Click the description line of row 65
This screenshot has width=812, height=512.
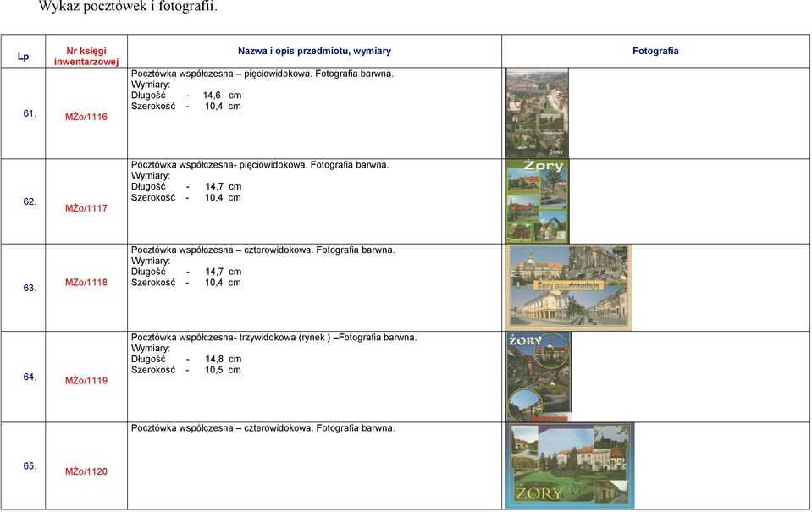coord(263,427)
